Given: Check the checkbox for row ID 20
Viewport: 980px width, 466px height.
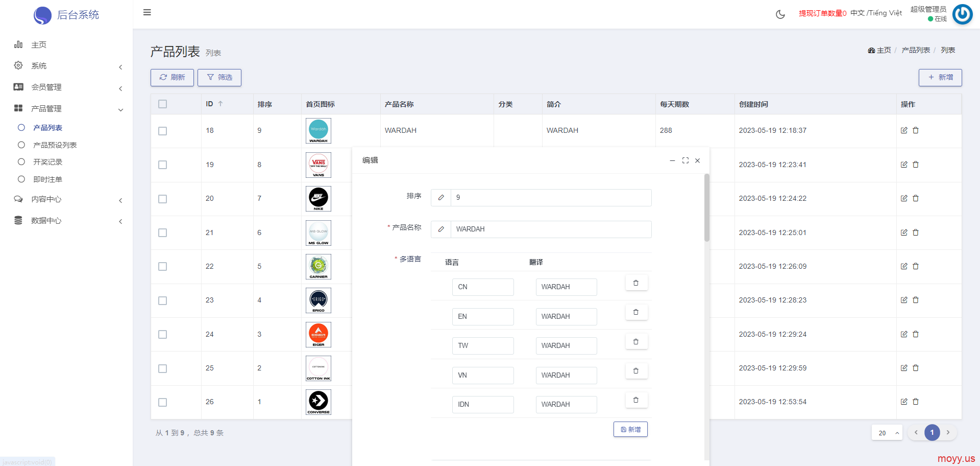Looking at the screenshot, I should [x=163, y=199].
